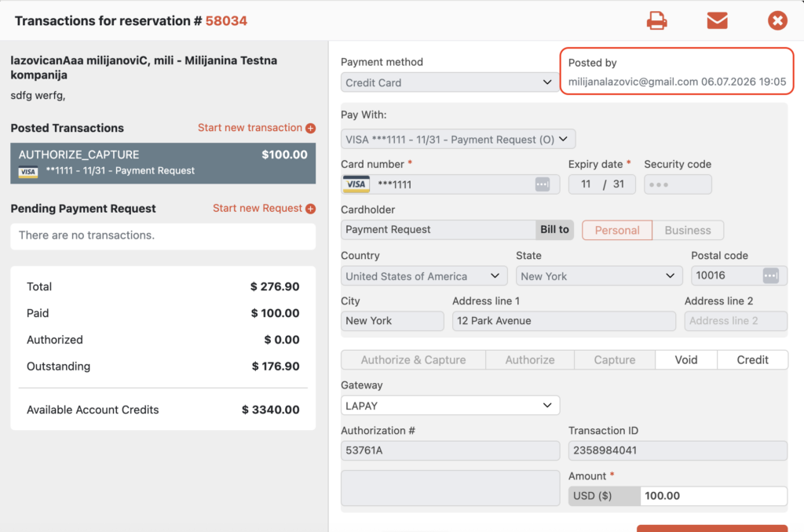The width and height of the screenshot is (804, 532).
Task: Choose the Authorize & Capture tab
Action: (413, 360)
